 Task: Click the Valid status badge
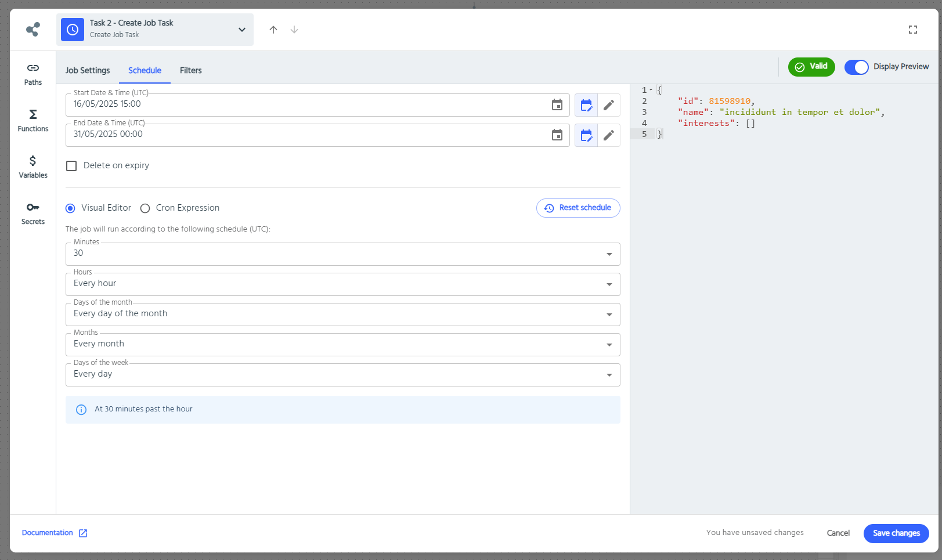(x=811, y=67)
